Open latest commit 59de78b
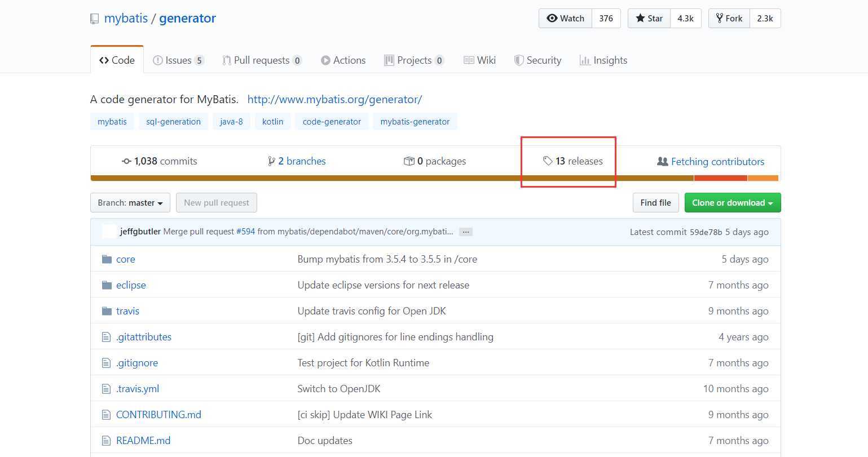Image resolution: width=868 pixels, height=457 pixels. (706, 232)
